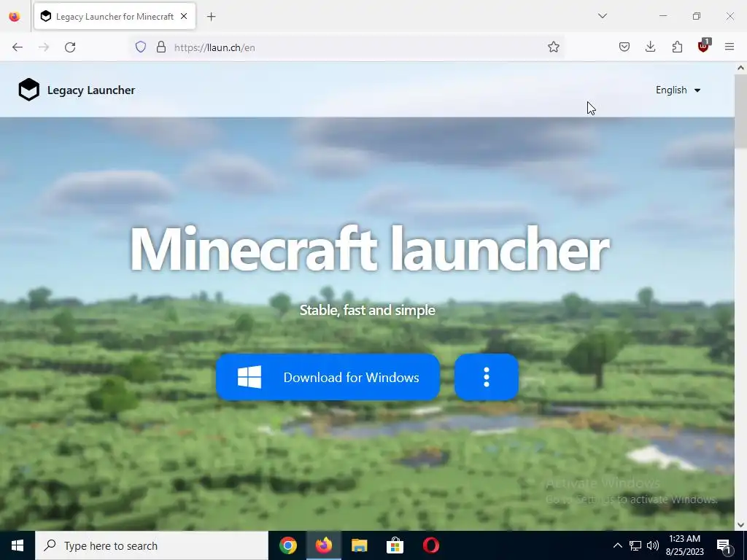
Task: Click the page scrollbar up arrow
Action: [741, 68]
